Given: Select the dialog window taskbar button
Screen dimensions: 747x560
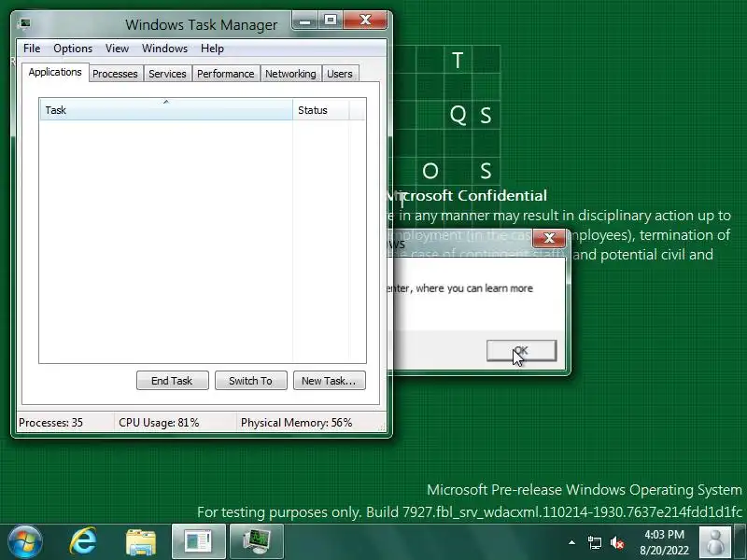Looking at the screenshot, I should [198, 542].
